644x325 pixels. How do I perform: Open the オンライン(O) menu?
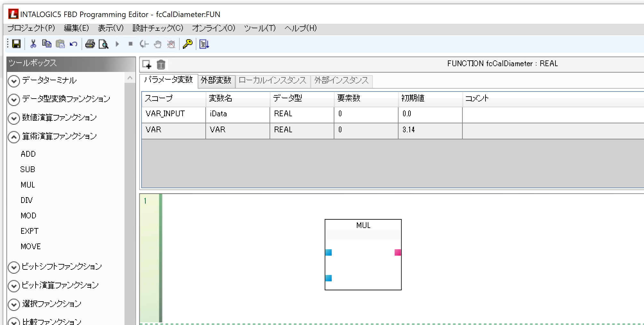click(213, 28)
